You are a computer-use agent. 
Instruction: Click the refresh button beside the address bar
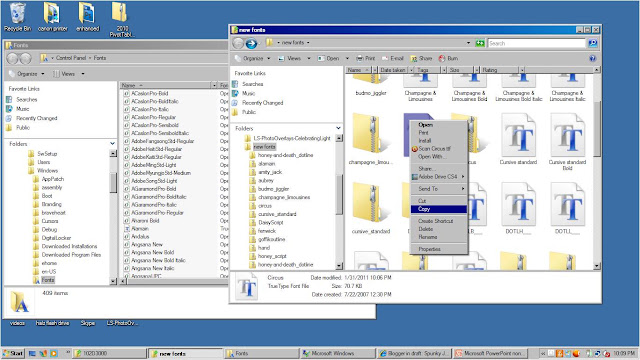(x=480, y=43)
